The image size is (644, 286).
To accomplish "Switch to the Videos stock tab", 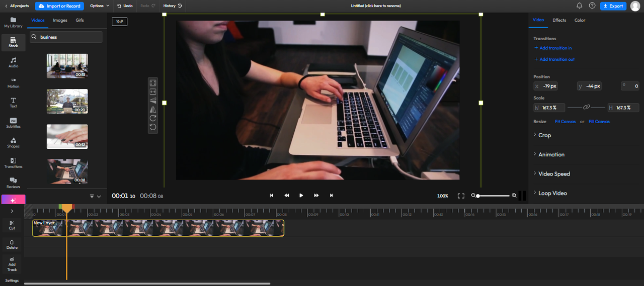I will (x=38, y=20).
